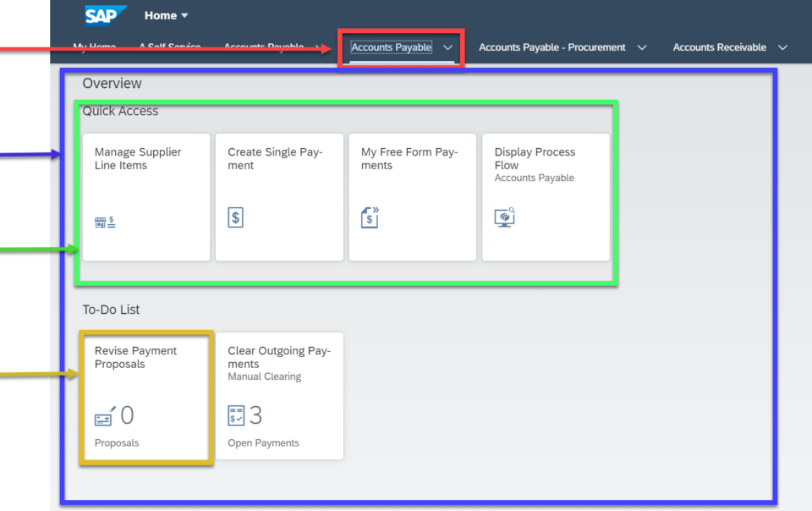Click the Quick Access heading
This screenshot has height=511, width=812.
[x=120, y=111]
